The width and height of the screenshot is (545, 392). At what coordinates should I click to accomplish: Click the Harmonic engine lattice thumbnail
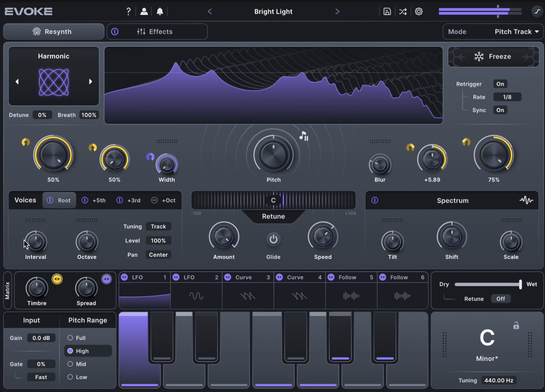click(x=54, y=82)
